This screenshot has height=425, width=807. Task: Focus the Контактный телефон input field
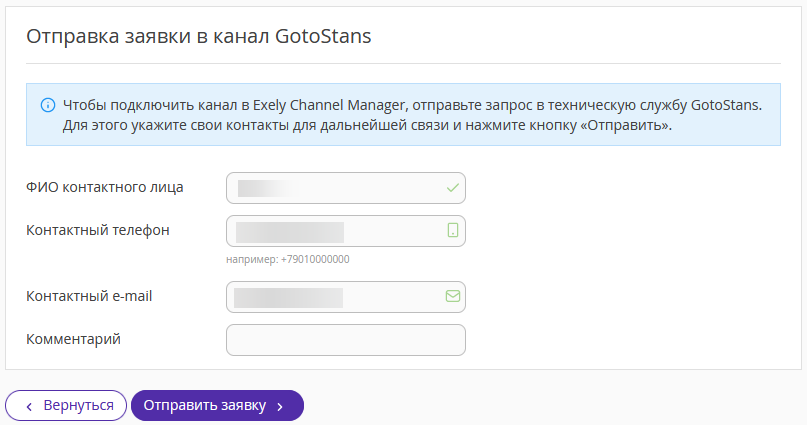click(x=346, y=231)
